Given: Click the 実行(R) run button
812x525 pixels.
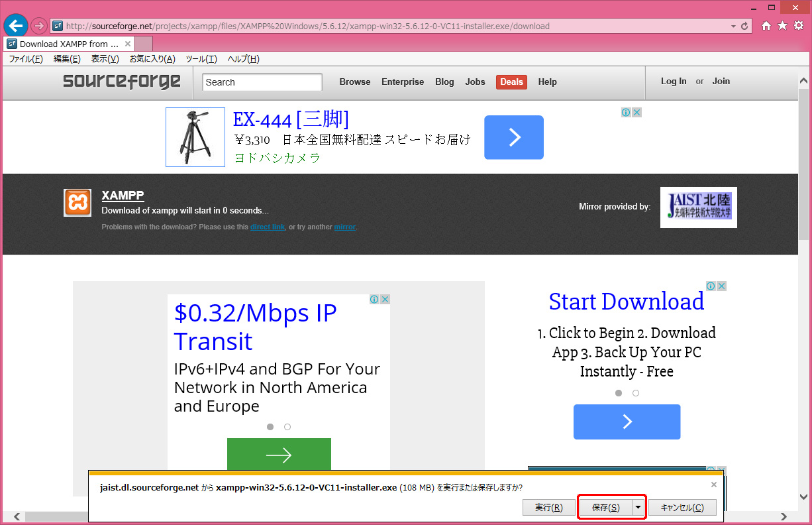Looking at the screenshot, I should tap(548, 507).
